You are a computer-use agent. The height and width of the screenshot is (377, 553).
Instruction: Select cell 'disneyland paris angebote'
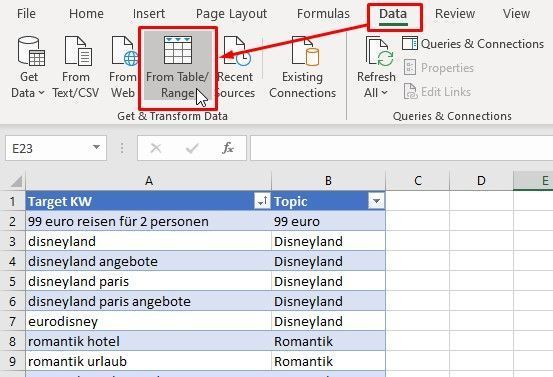[148, 302]
